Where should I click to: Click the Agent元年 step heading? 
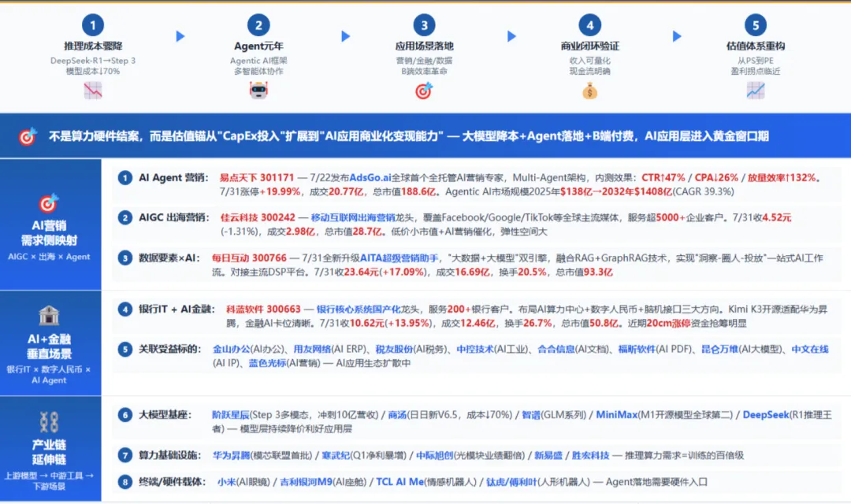coord(258,46)
